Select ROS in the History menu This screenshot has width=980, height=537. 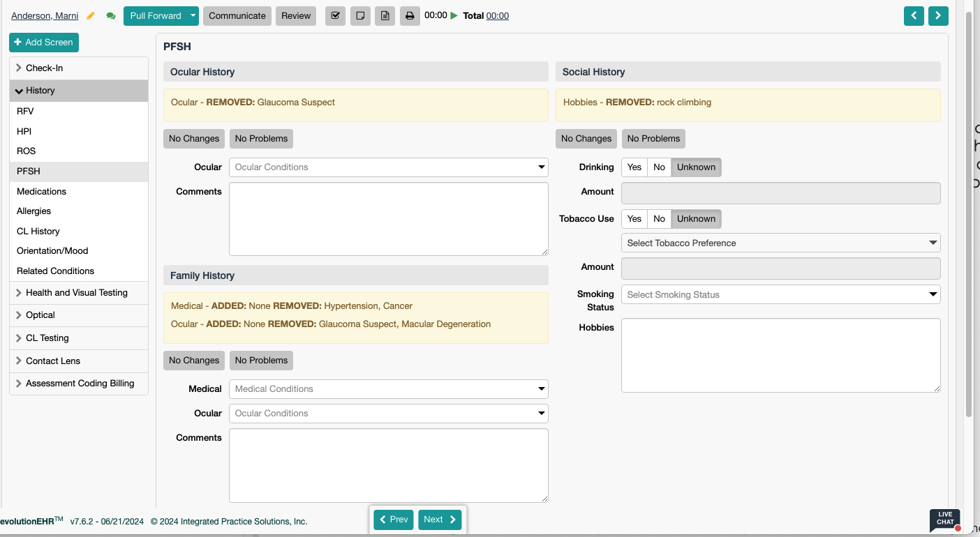[x=79, y=151]
